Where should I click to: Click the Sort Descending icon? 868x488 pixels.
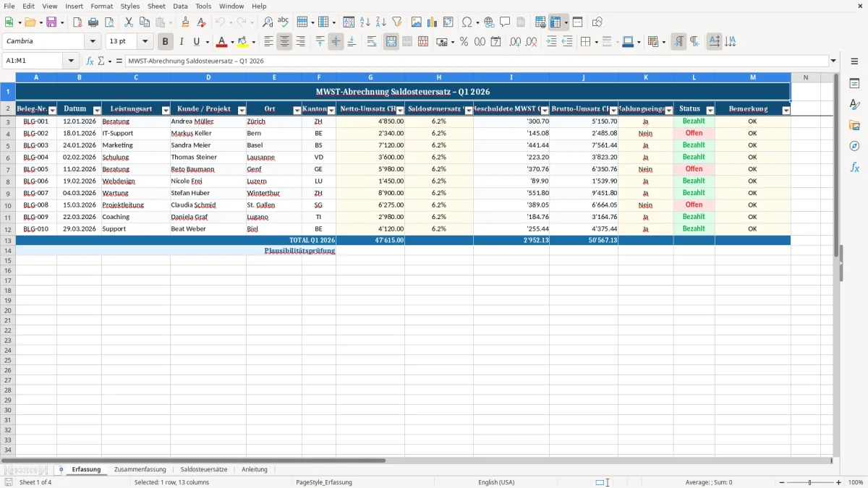381,22
